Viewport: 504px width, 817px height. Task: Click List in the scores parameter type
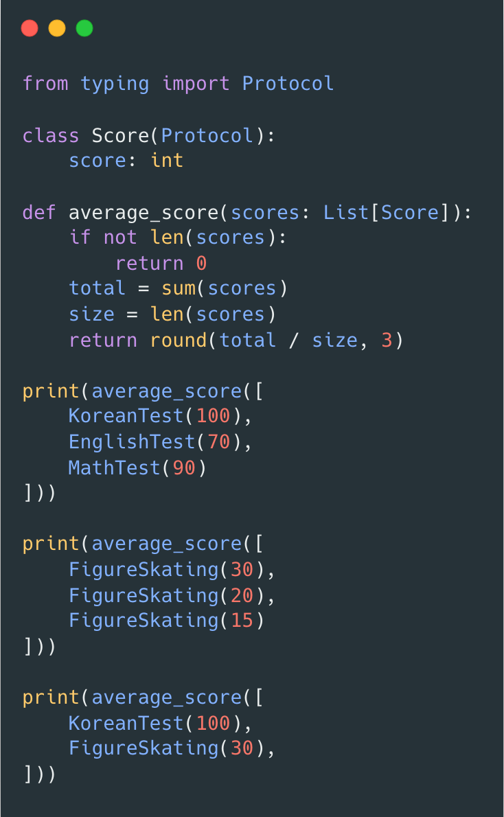(346, 213)
